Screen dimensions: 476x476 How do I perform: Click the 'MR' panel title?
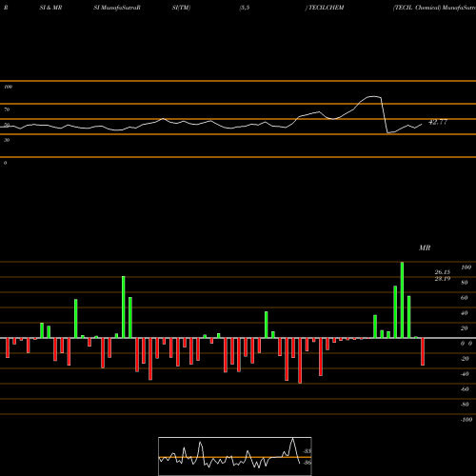425,248
